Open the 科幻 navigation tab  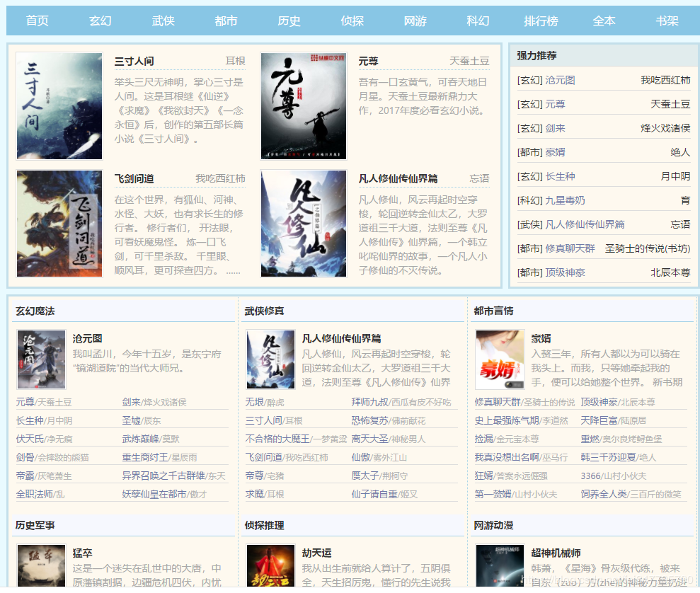click(478, 21)
